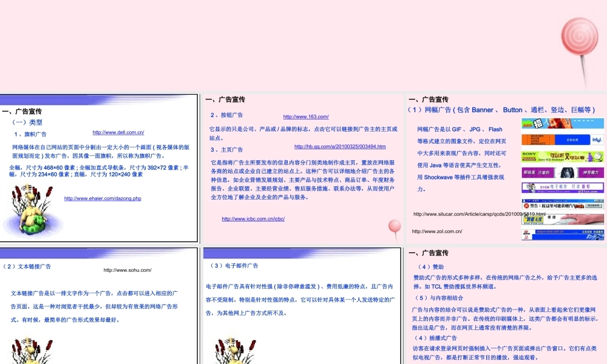607x364 pixels.
Task: Select the heading （3）电子邮件广告
Action: pyautogui.click(x=234, y=266)
